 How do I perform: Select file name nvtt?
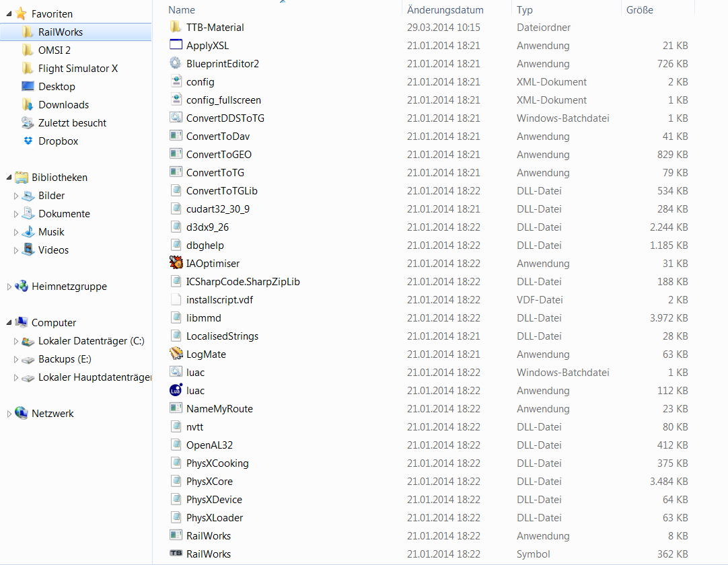click(x=194, y=426)
